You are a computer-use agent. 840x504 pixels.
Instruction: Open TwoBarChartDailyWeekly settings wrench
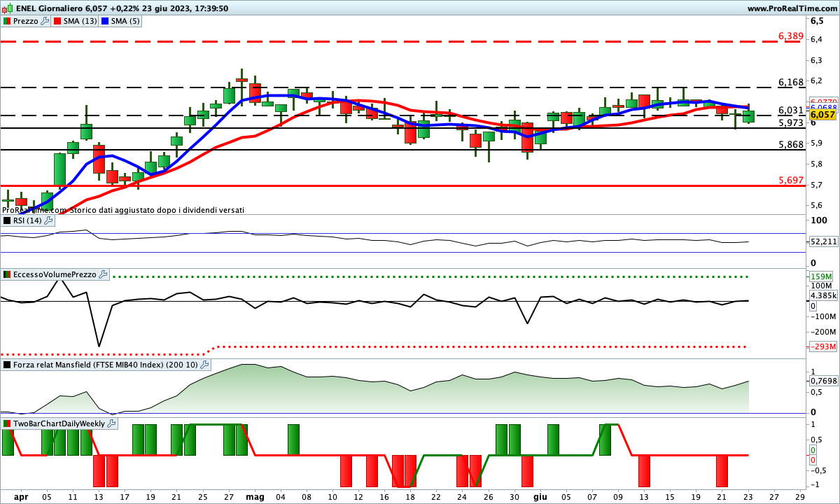point(112,423)
